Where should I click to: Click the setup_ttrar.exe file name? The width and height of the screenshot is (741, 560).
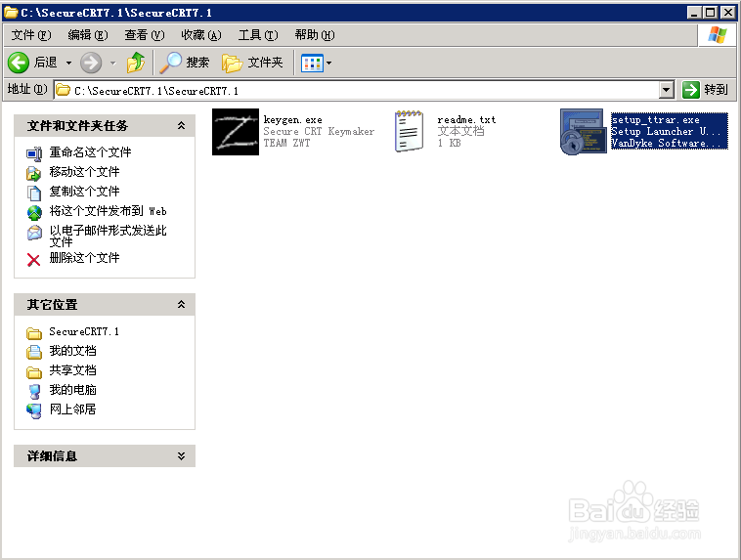click(x=656, y=120)
